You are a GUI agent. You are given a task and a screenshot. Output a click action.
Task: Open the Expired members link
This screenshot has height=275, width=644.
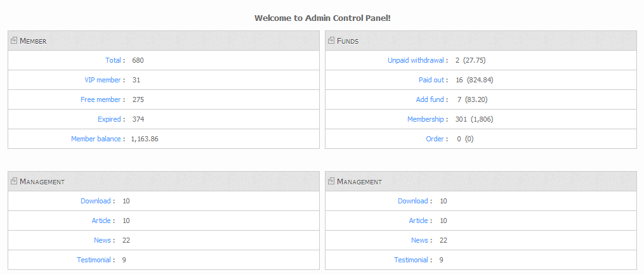[109, 119]
